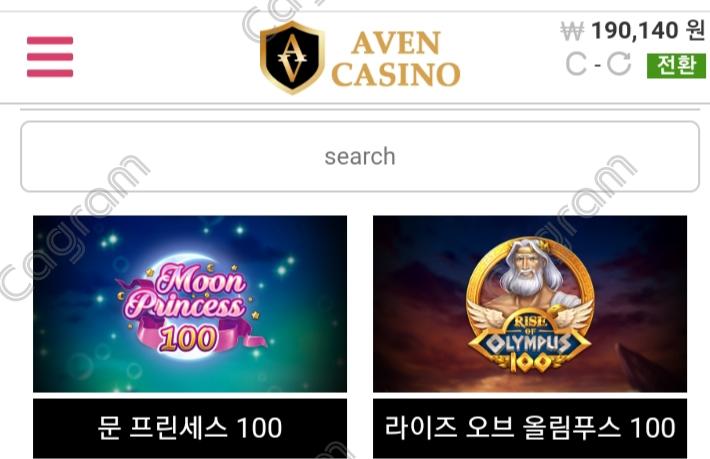Tap the word 원 after the balance
Screen dimensions: 710x459
click(695, 31)
